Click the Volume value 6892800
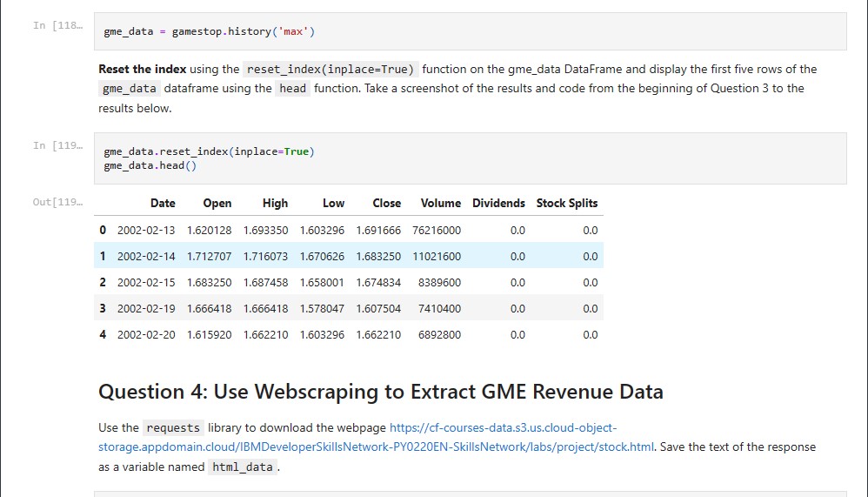 tap(439, 334)
